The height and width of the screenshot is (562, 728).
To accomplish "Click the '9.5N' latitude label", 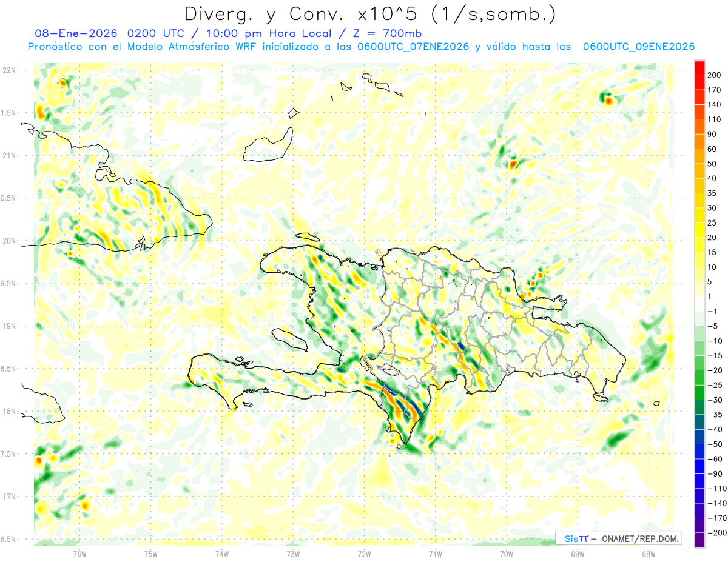I will click(x=9, y=283).
